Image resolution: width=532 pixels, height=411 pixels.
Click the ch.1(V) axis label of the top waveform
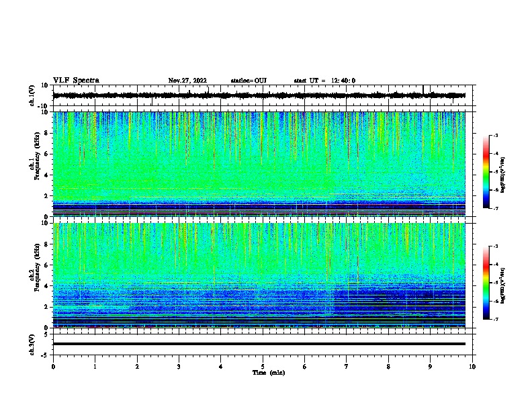point(32,95)
